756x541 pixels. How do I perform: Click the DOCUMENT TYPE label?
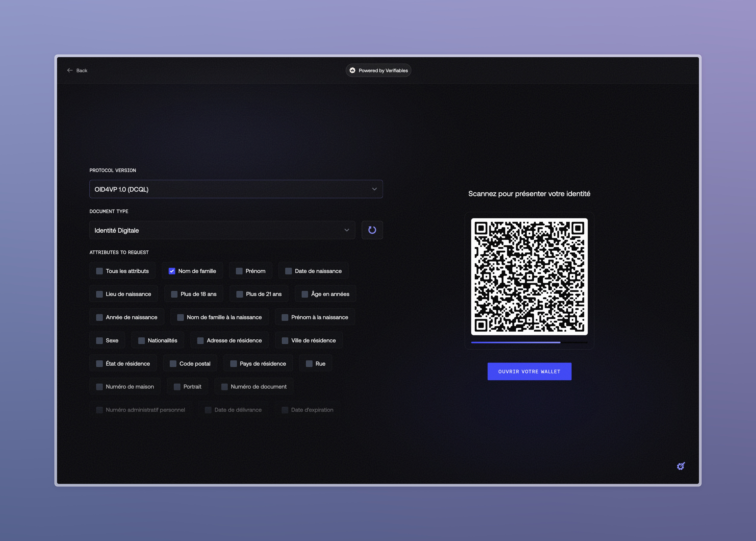coord(109,211)
